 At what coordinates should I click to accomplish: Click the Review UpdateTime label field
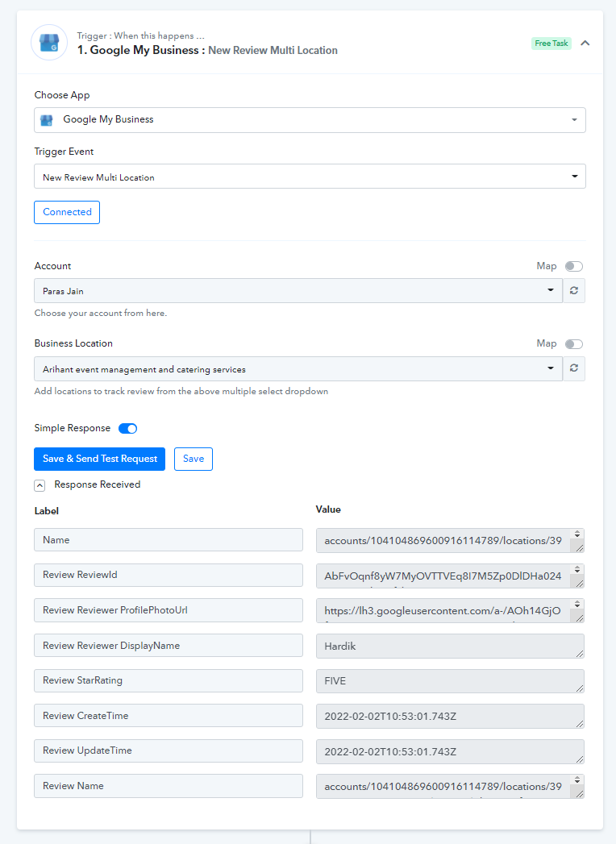(x=169, y=750)
